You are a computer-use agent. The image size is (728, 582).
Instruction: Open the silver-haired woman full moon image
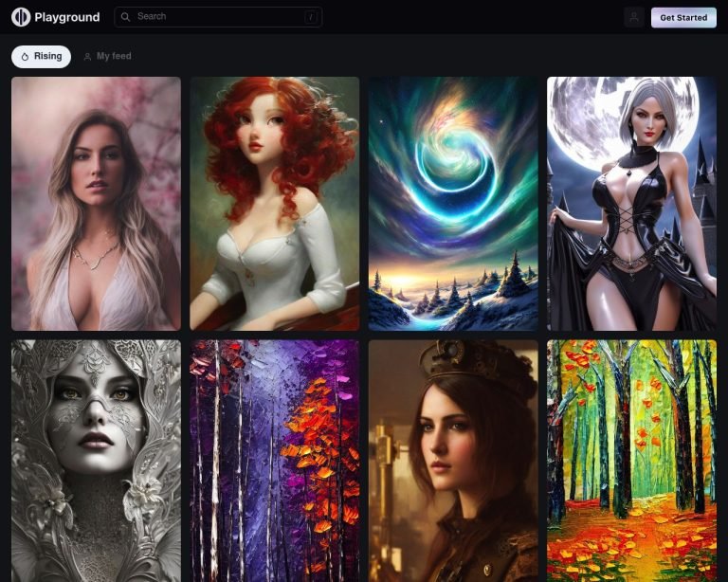(631, 204)
